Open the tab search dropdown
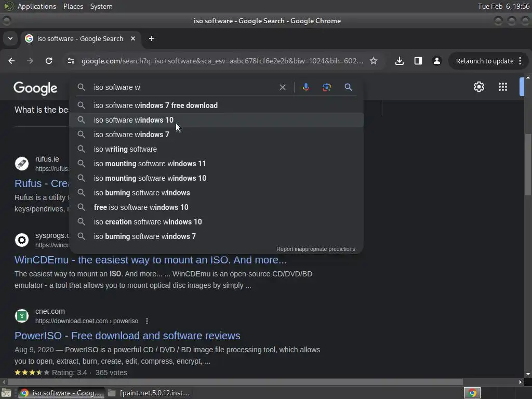The width and height of the screenshot is (532, 399). tap(10, 38)
